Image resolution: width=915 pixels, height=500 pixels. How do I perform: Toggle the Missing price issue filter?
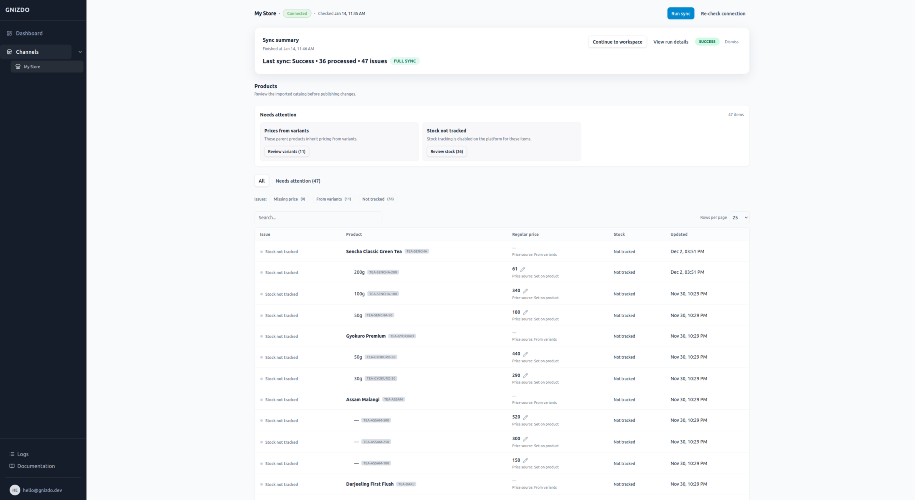point(289,199)
